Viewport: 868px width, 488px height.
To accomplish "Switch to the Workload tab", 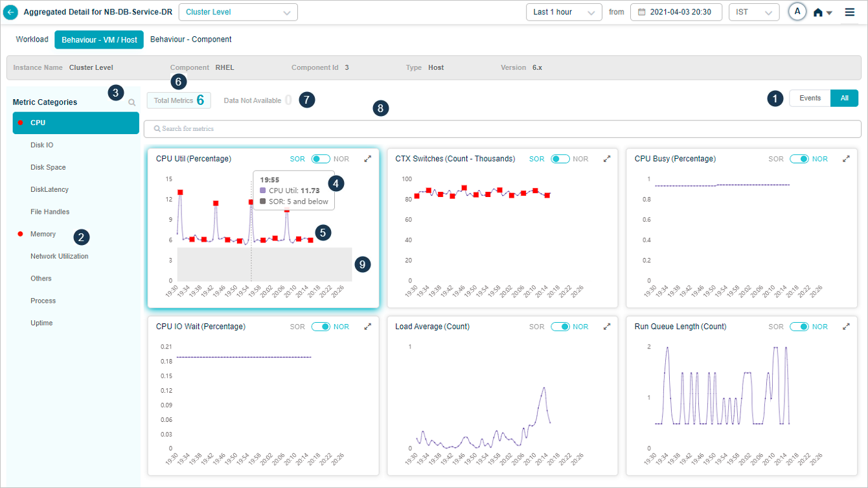I will tap(32, 40).
